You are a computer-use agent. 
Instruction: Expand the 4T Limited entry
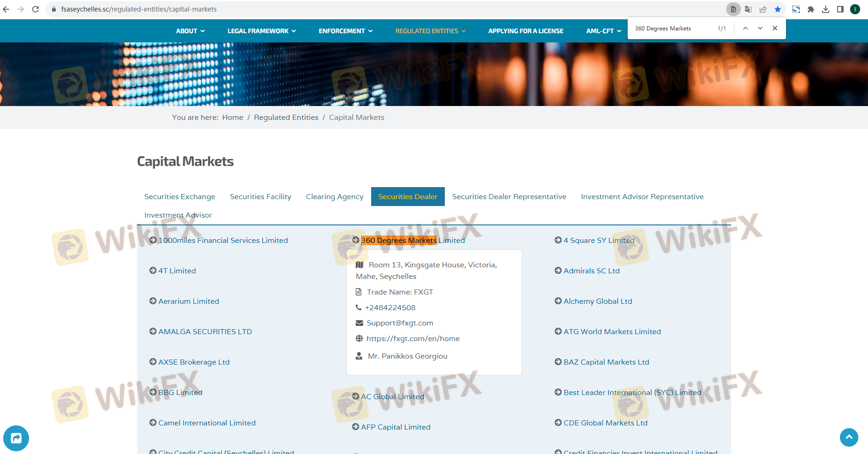tap(177, 271)
